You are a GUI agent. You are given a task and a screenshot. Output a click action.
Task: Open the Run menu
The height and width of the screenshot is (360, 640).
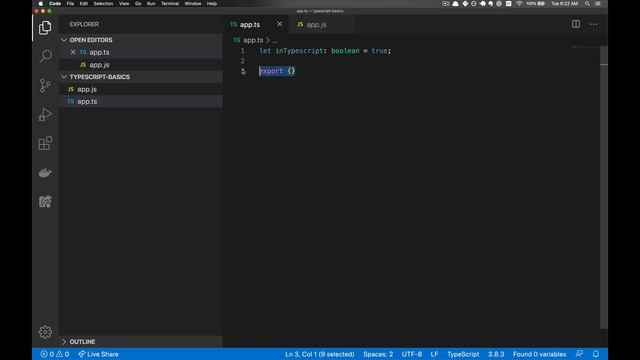[151, 3]
